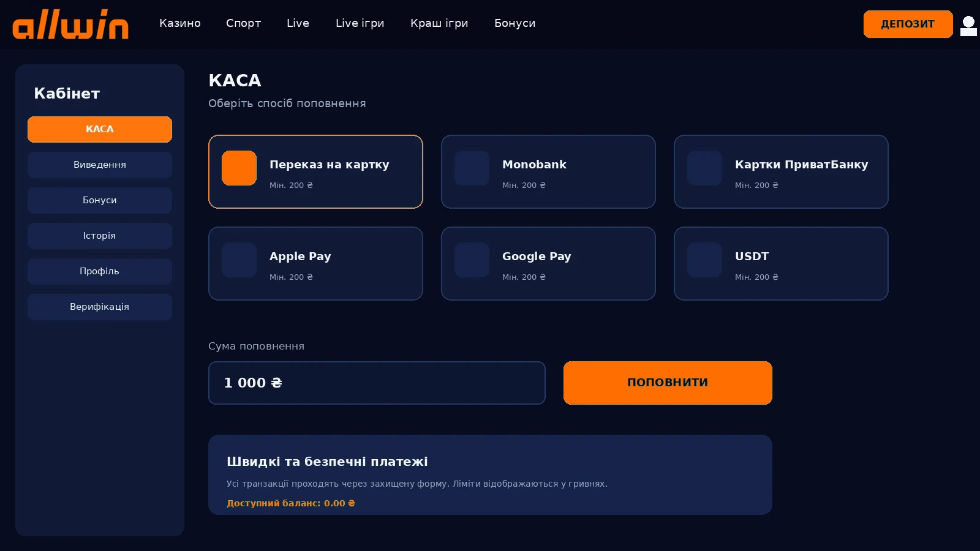This screenshot has width=980, height=551.
Task: Select Monobank as the deposit method
Action: coord(548,171)
